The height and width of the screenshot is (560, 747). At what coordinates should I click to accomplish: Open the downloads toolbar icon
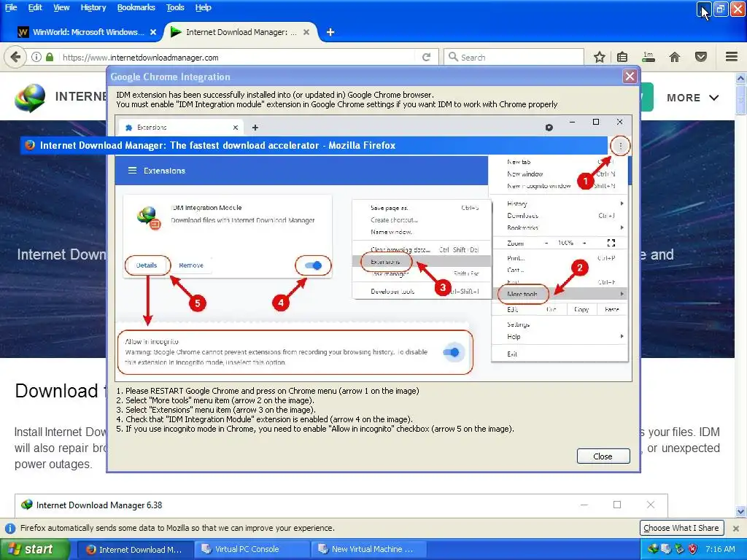[649, 57]
